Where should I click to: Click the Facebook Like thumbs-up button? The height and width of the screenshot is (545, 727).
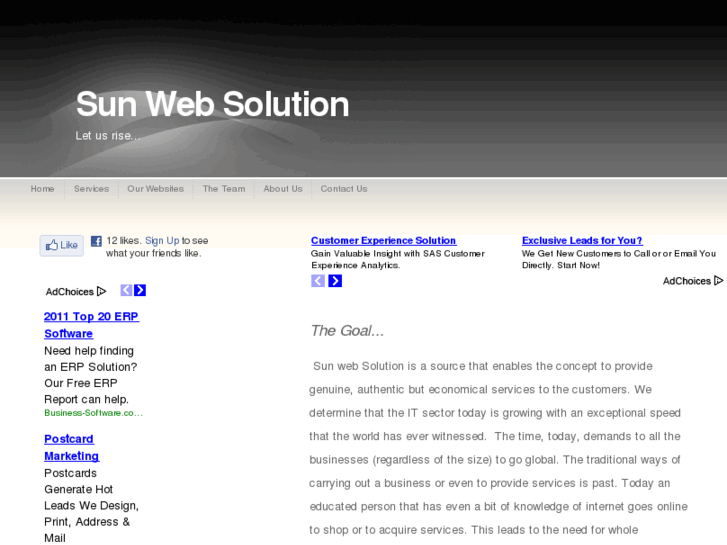point(62,245)
